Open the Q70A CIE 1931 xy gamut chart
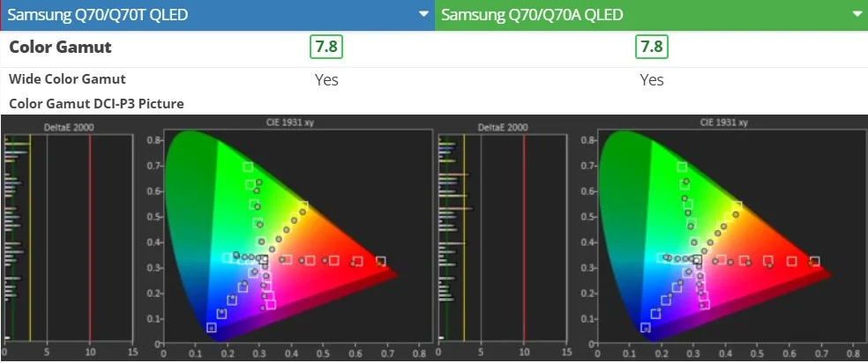868x363 pixels. pyautogui.click(x=722, y=239)
